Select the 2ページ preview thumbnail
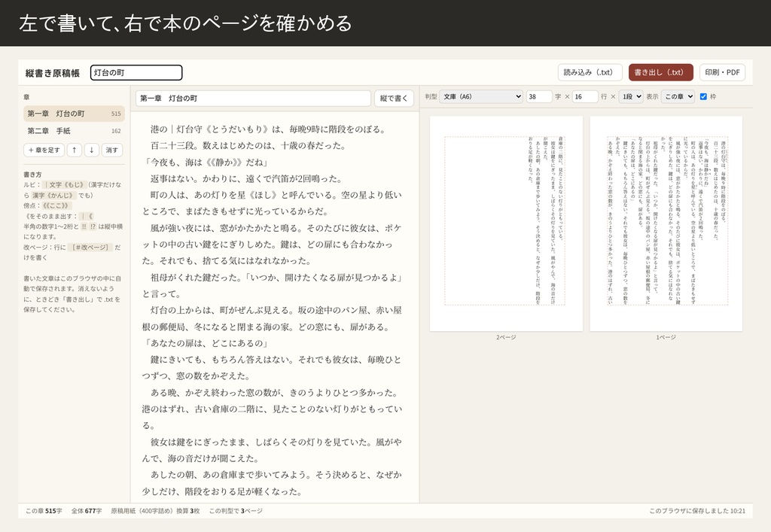 point(506,223)
